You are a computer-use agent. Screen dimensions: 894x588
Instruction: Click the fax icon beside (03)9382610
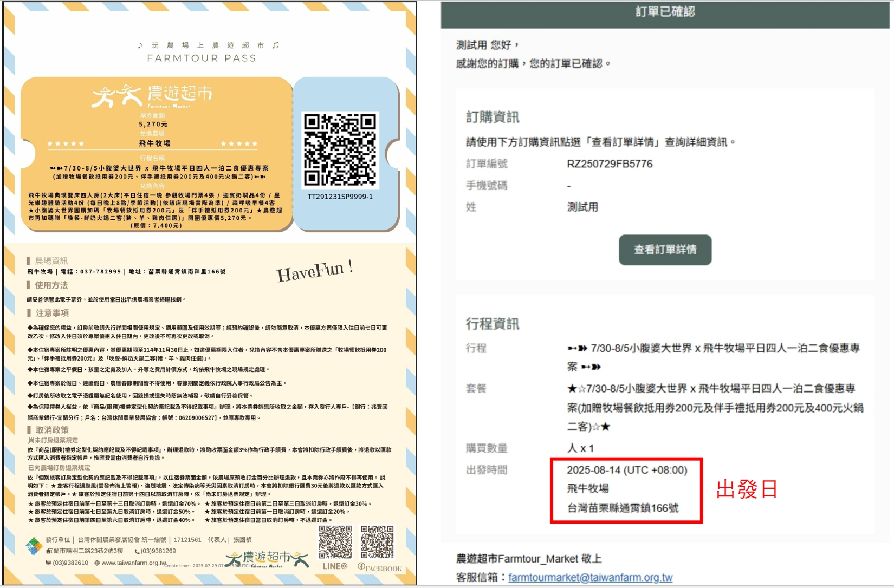pos(48,563)
